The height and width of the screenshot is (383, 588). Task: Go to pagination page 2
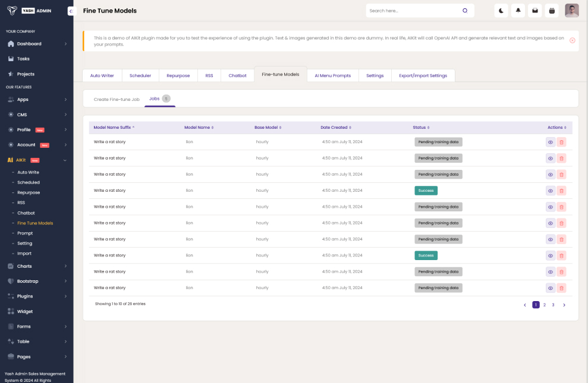click(545, 305)
